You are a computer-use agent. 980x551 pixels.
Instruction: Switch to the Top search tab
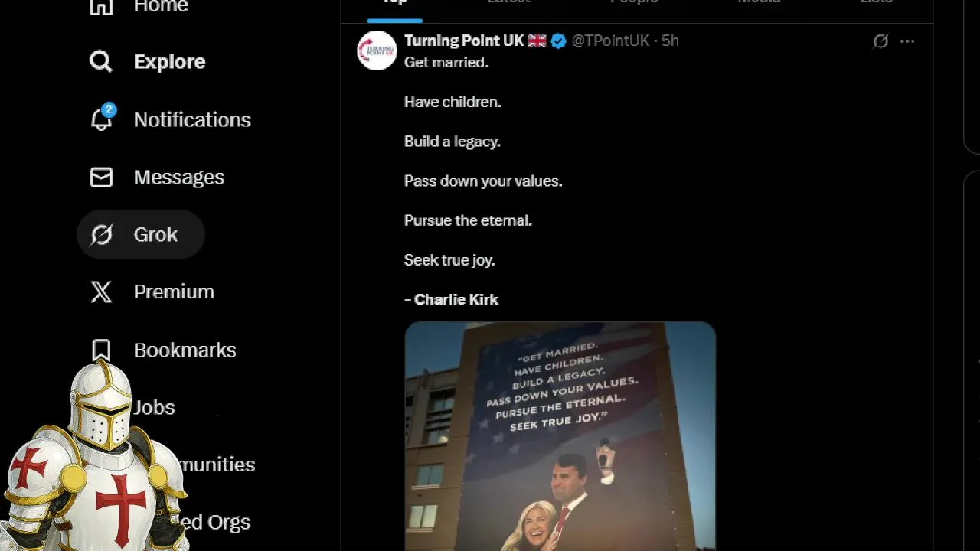pyautogui.click(x=394, y=4)
